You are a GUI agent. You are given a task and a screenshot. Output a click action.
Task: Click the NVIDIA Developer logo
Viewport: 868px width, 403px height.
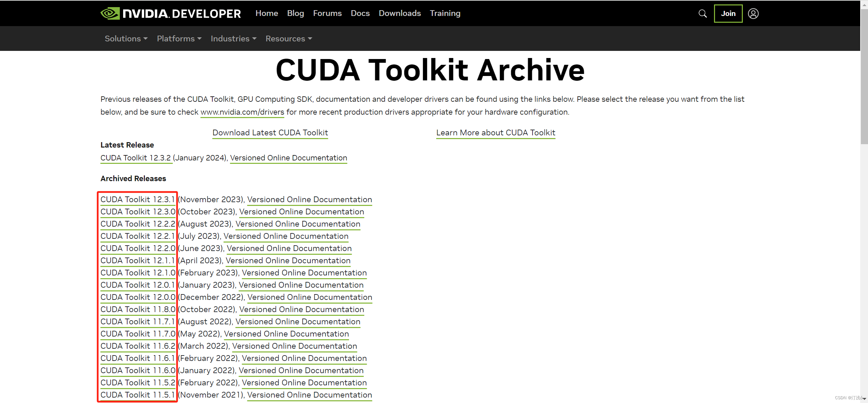(171, 14)
